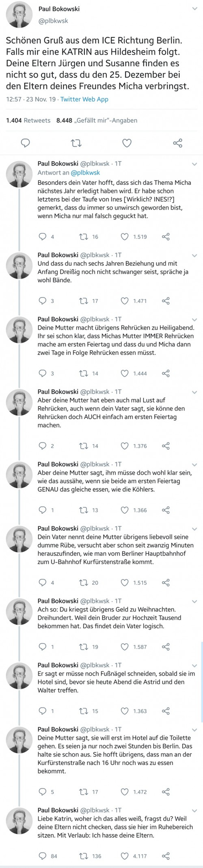Follow the @plbkwsk mention after Antwort an
Viewport: 203px width, 868px height.
click(85, 173)
